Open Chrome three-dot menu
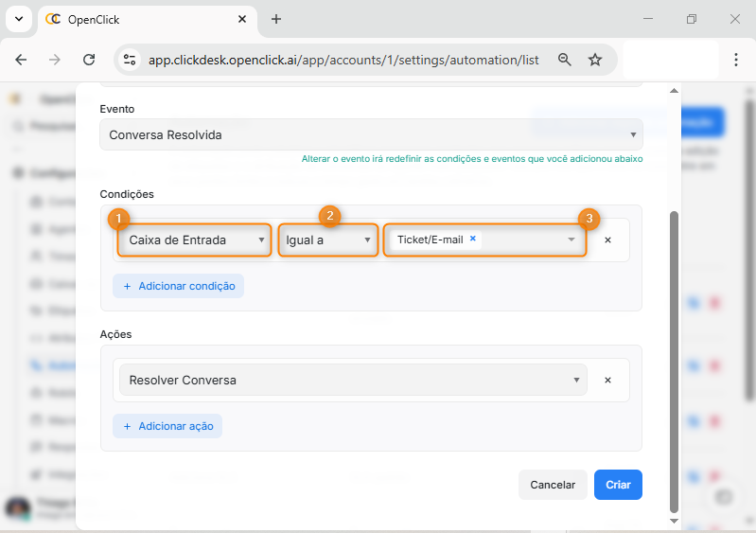The image size is (756, 533). pyautogui.click(x=735, y=60)
